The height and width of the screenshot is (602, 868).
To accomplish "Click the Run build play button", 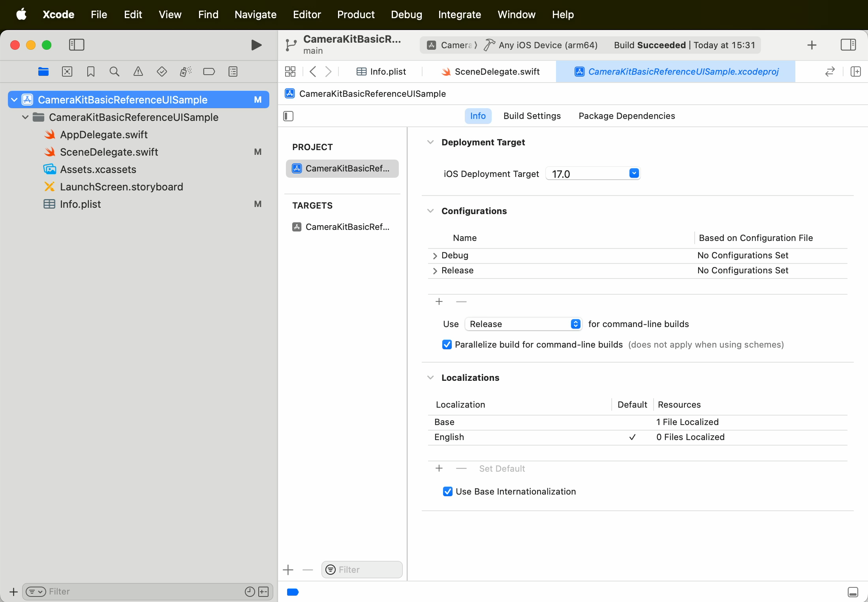I will tap(256, 45).
